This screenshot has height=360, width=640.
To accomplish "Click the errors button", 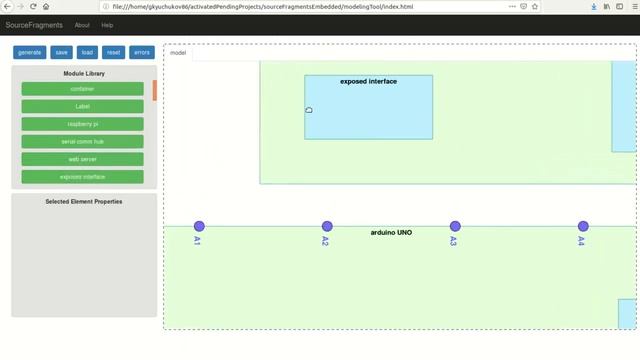I will click(142, 52).
